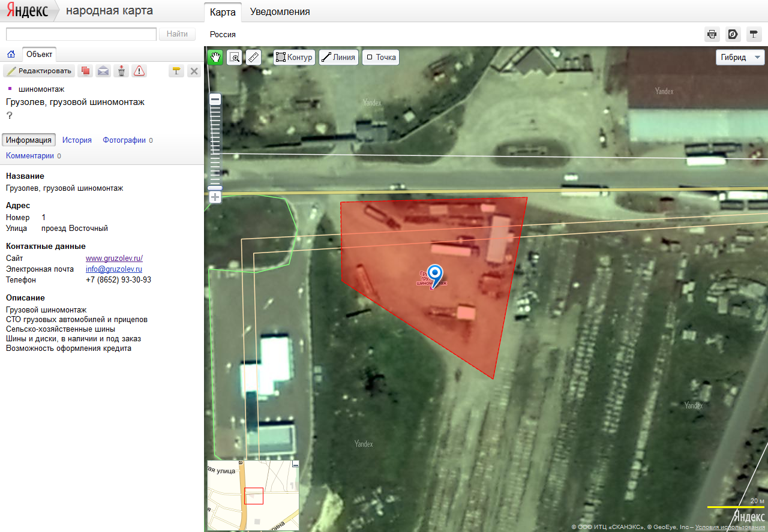Click the question mark under object title

10,115
